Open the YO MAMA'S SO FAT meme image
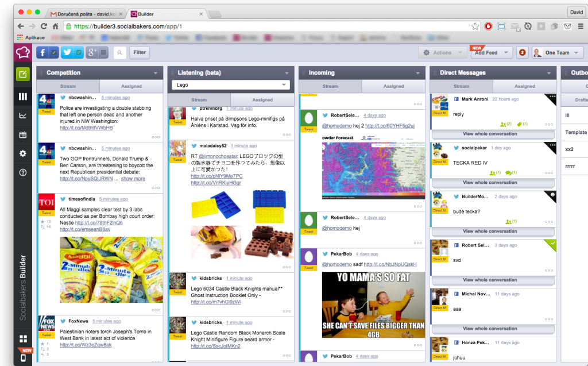Viewport: 588px width, 366px height. [x=373, y=305]
